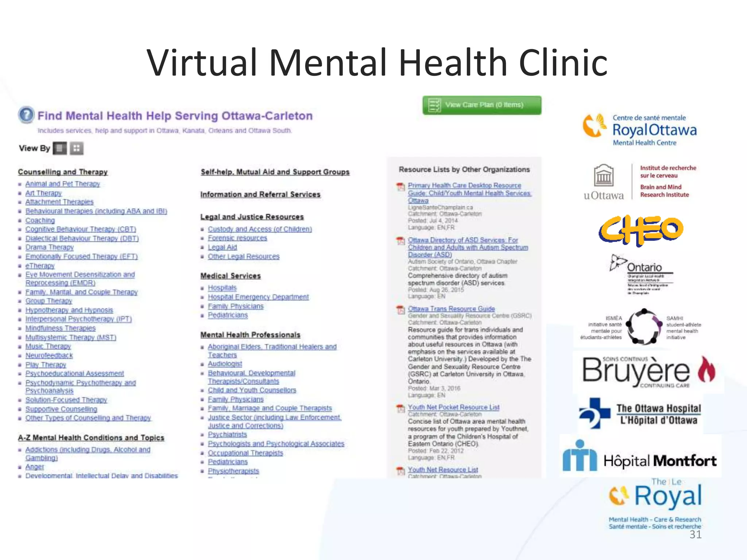
Task: Open PDF icon for Ottawa Trans Resource Guide
Action: [401, 310]
